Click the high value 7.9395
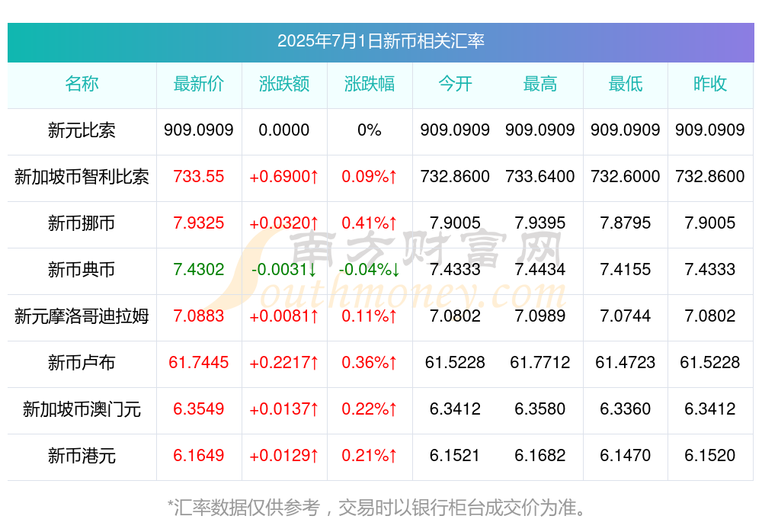The image size is (762, 532). [x=540, y=223]
